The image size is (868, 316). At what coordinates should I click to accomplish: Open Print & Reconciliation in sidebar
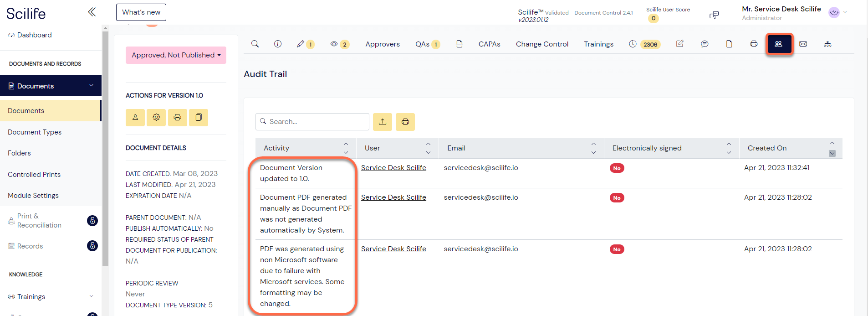[39, 221]
